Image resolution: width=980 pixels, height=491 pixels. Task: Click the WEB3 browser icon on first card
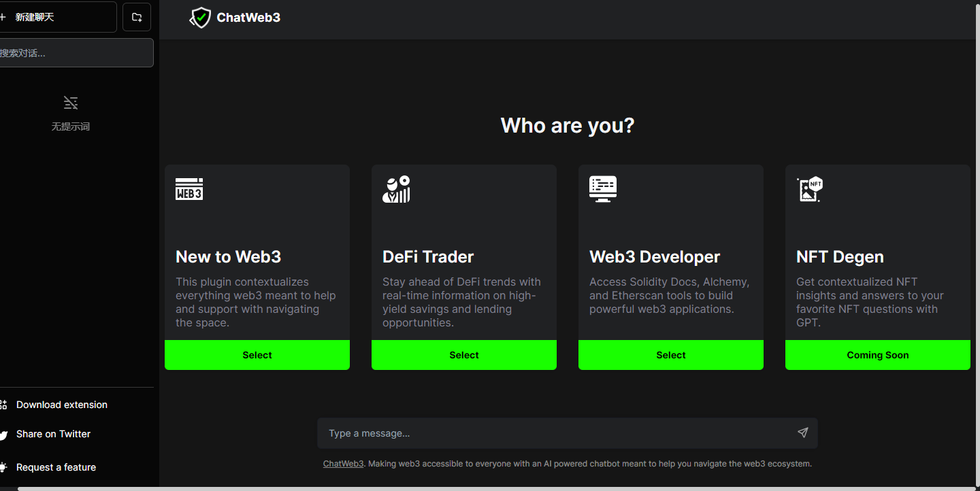pyautogui.click(x=189, y=189)
